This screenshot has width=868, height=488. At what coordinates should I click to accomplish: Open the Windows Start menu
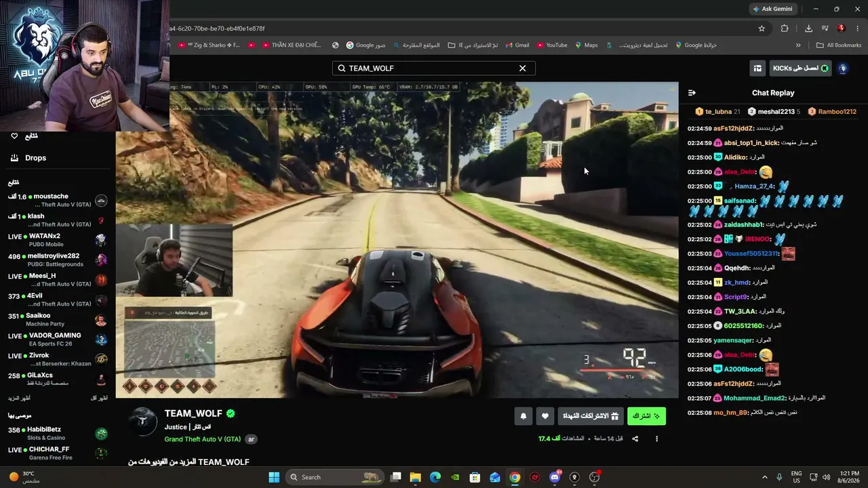(x=274, y=477)
